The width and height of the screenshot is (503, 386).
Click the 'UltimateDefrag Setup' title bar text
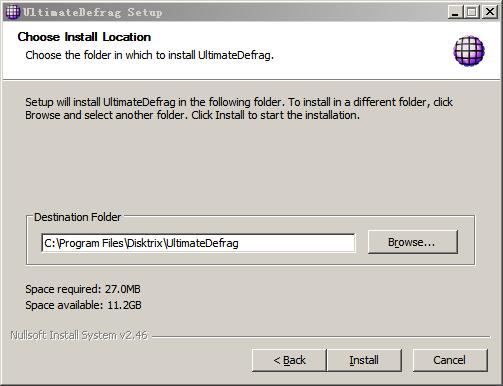[92, 12]
